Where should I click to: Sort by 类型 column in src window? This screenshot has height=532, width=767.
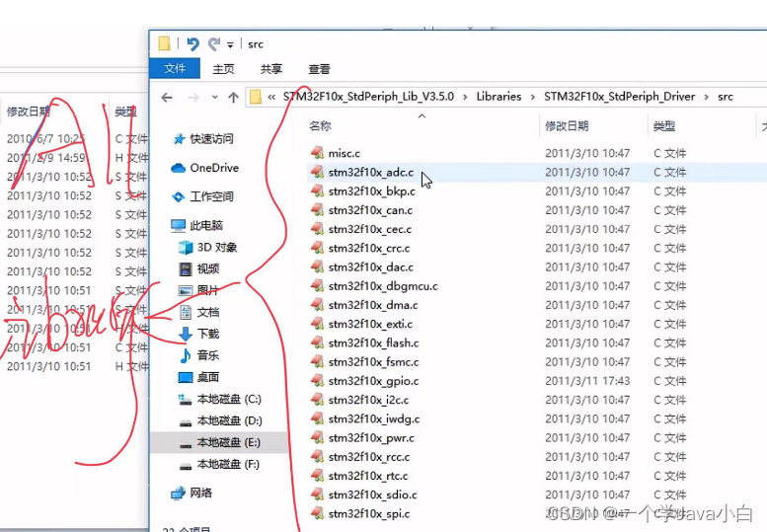coord(664,126)
